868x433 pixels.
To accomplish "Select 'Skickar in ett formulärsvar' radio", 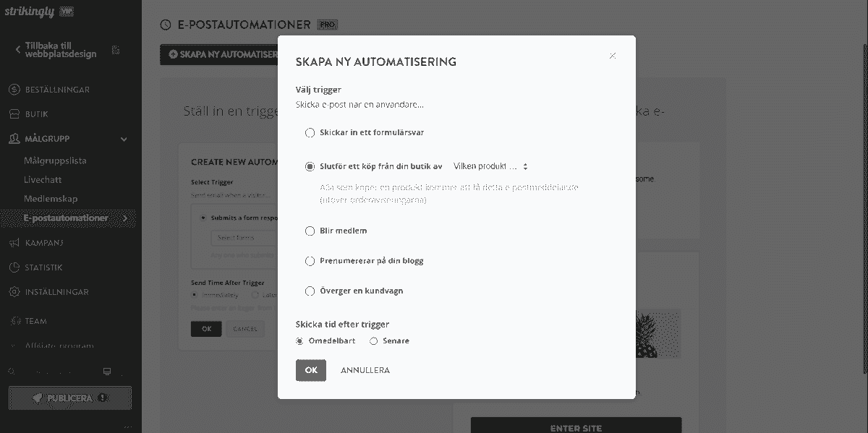I will [310, 133].
